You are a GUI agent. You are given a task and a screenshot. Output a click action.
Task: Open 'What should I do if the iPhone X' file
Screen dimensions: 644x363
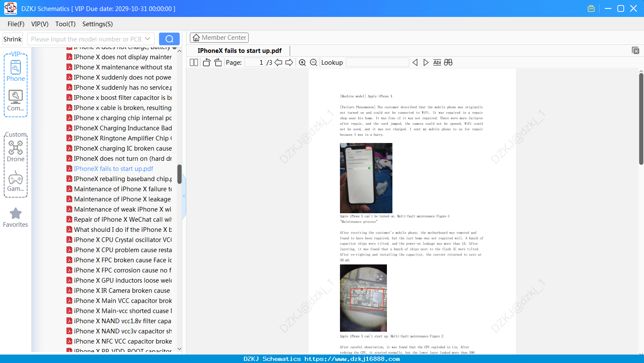tap(119, 230)
